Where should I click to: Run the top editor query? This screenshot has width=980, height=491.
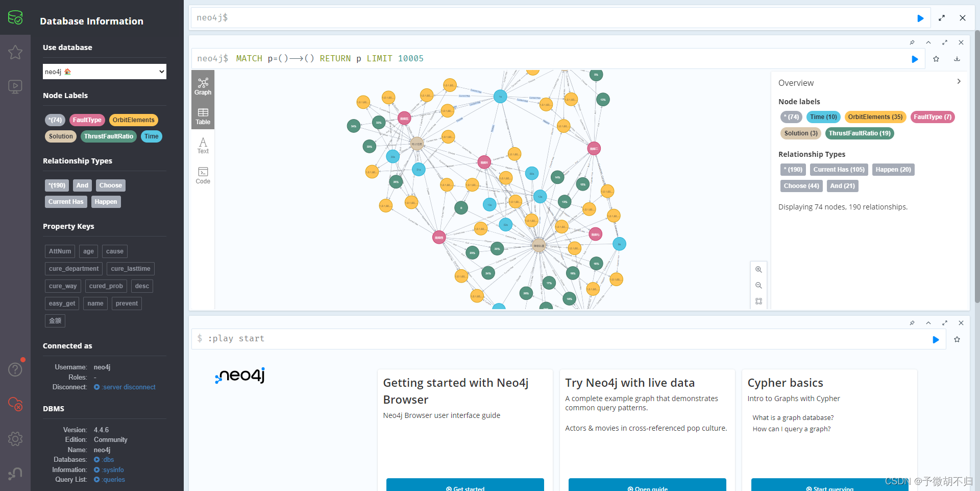tap(920, 18)
